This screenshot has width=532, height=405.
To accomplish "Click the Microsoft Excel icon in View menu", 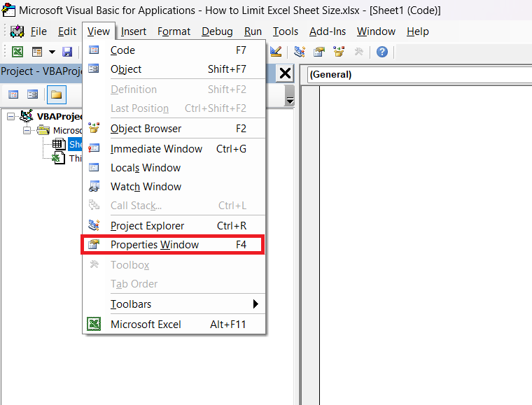I will pos(94,324).
